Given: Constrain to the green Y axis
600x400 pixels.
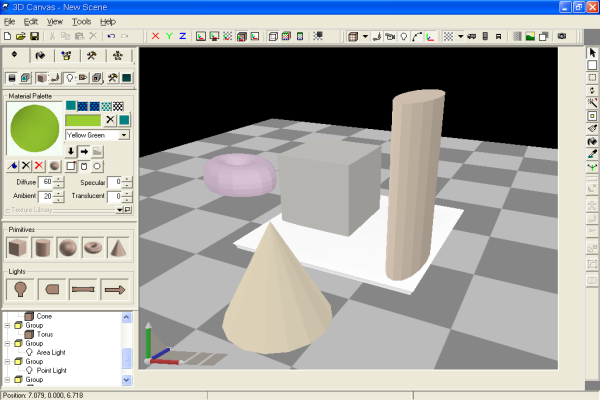Looking at the screenshot, I should [169, 36].
